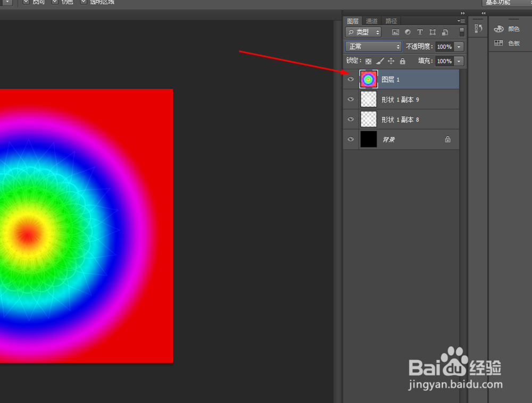This screenshot has height=403, width=532.
Task: Open the 颜色 panel palette icon
Action: (499, 29)
